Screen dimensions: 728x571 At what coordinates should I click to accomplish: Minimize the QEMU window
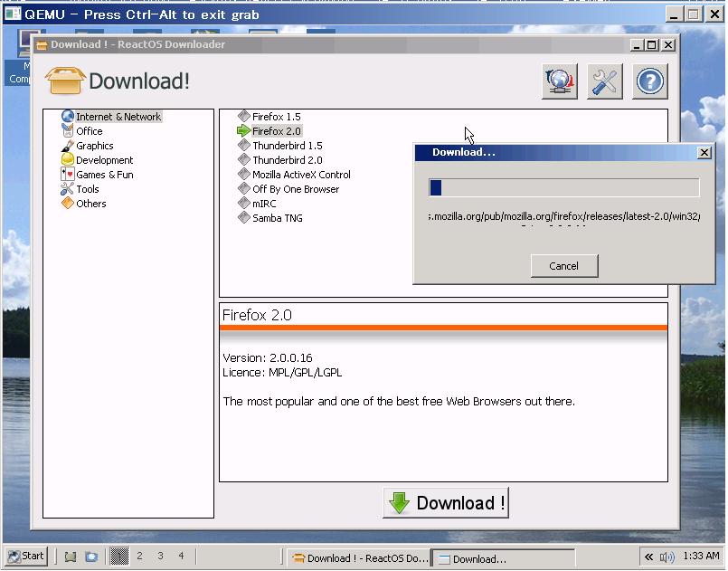674,14
